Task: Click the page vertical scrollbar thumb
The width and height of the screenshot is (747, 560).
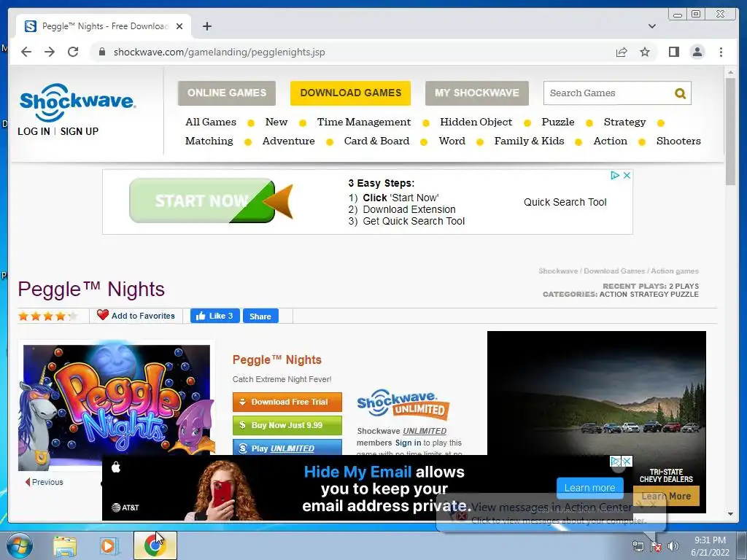Action: (x=730, y=131)
